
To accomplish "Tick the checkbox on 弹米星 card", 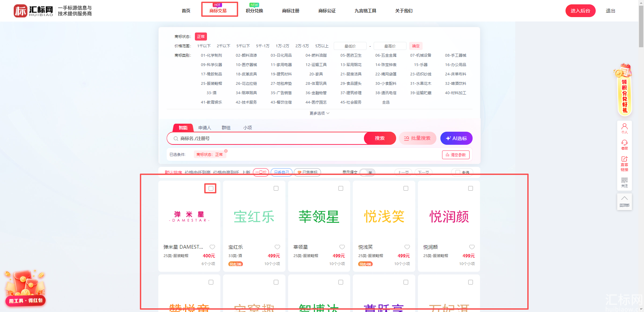I will point(211,188).
